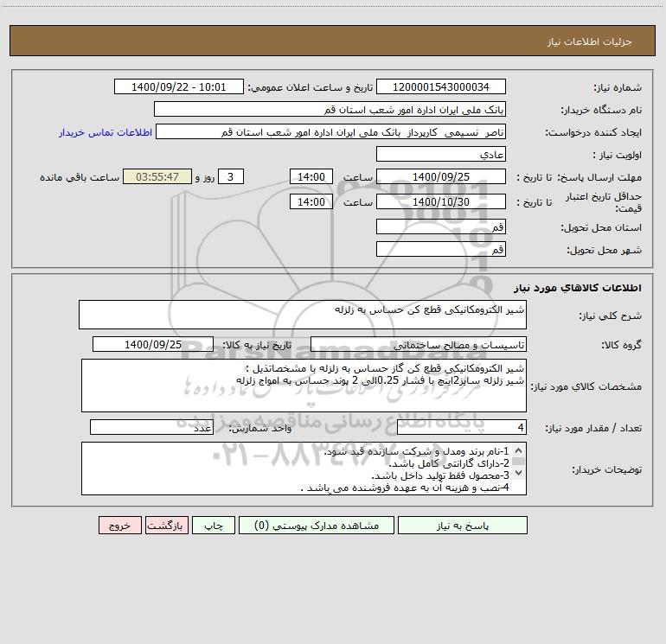Click the buyer notes text area
The height and width of the screenshot is (644, 666).
pyautogui.click(x=304, y=469)
